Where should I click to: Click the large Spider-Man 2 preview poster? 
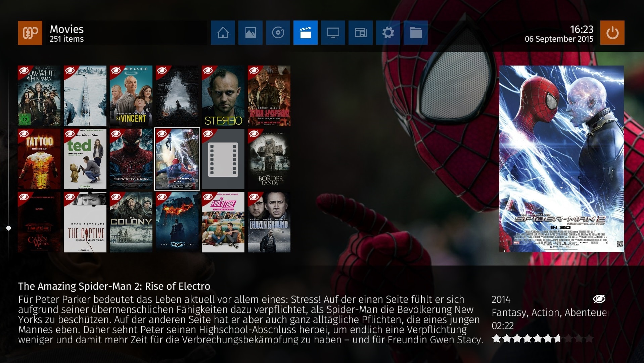point(561,159)
